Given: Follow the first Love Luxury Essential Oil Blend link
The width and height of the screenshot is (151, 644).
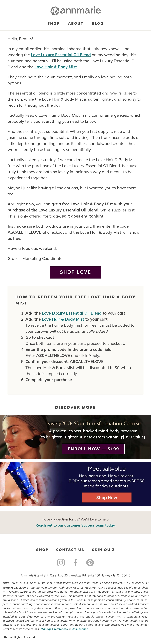Looking at the screenshot, I should pyautogui.click(x=61, y=55).
